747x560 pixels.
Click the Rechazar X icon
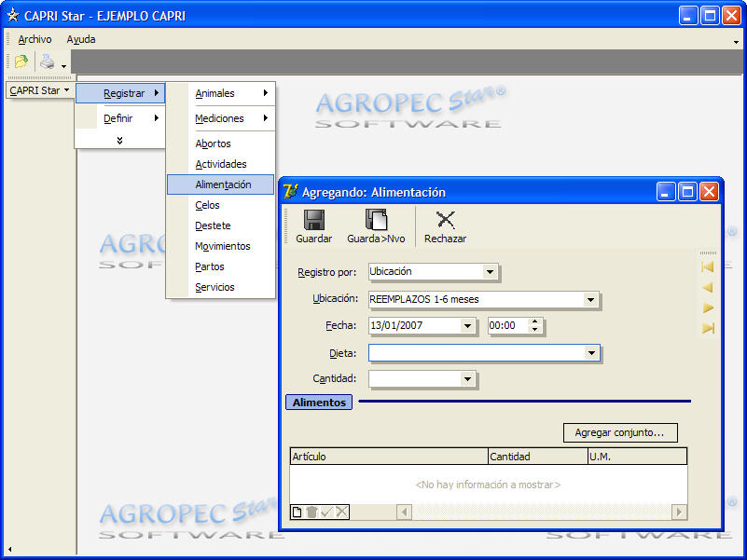(446, 220)
